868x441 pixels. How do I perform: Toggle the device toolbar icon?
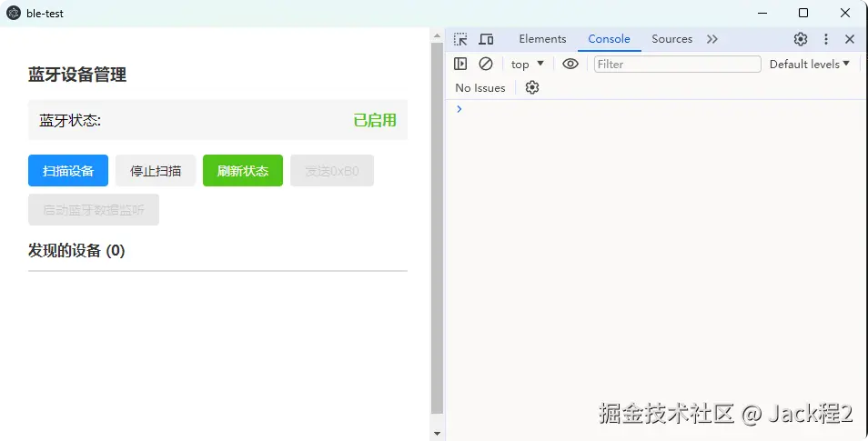486,39
